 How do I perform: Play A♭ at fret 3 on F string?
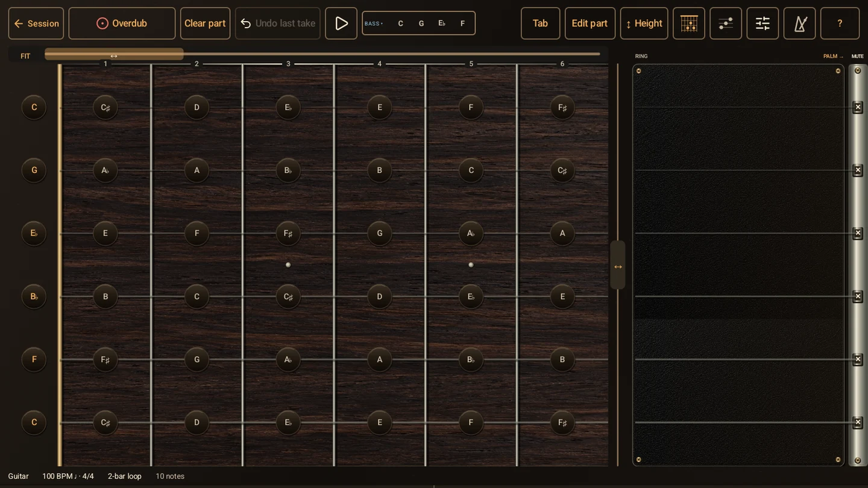point(288,360)
